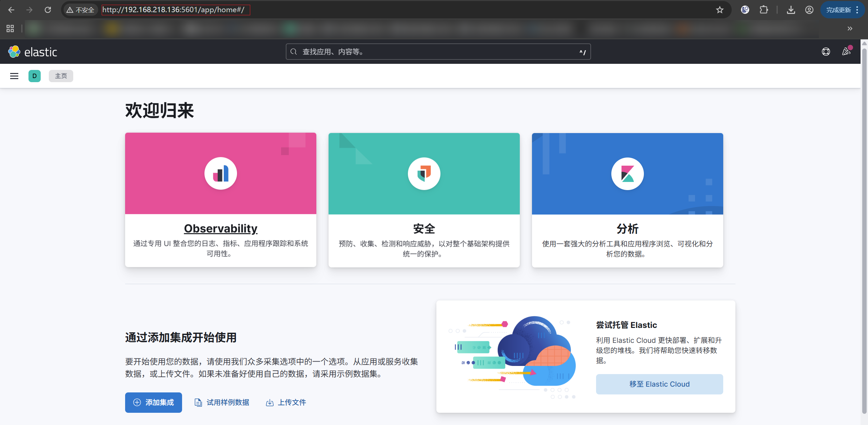
Task: Click the 安全 shield icon
Action: tap(424, 173)
